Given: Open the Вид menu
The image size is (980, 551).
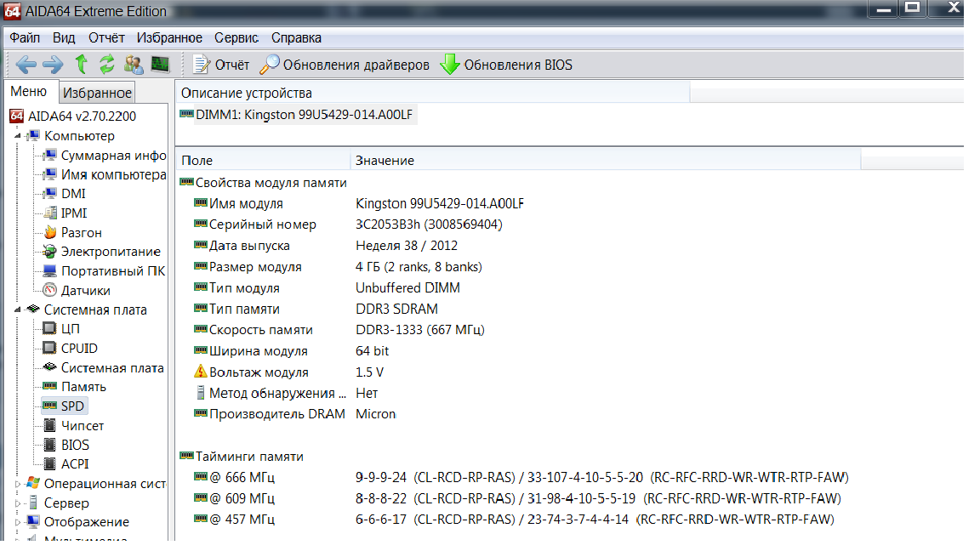Looking at the screenshot, I should tap(64, 38).
